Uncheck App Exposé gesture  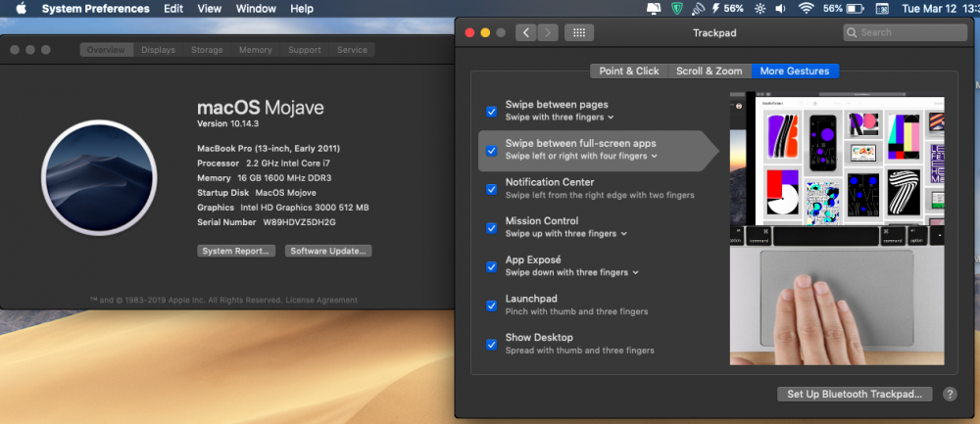pos(491,266)
